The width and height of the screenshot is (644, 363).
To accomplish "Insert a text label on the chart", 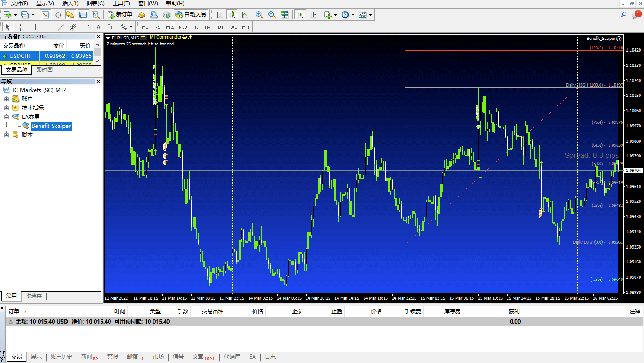I will tap(98, 26).
